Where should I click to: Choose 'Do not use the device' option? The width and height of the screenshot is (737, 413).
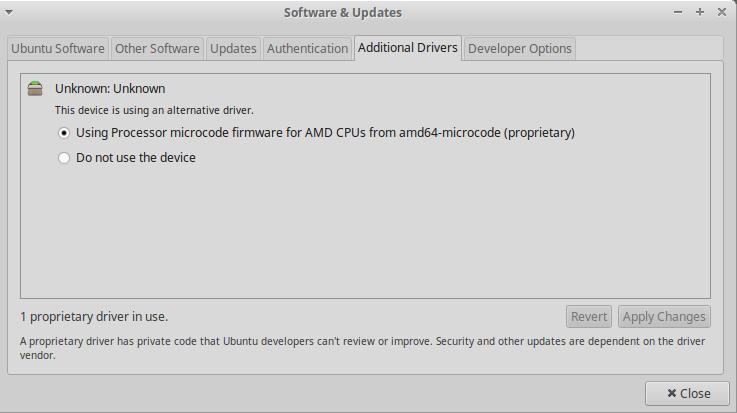65,157
